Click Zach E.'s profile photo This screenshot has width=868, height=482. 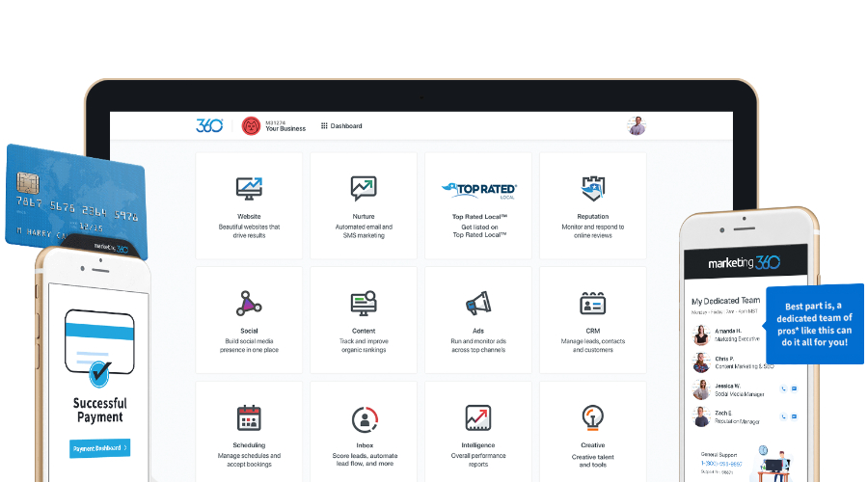701,416
